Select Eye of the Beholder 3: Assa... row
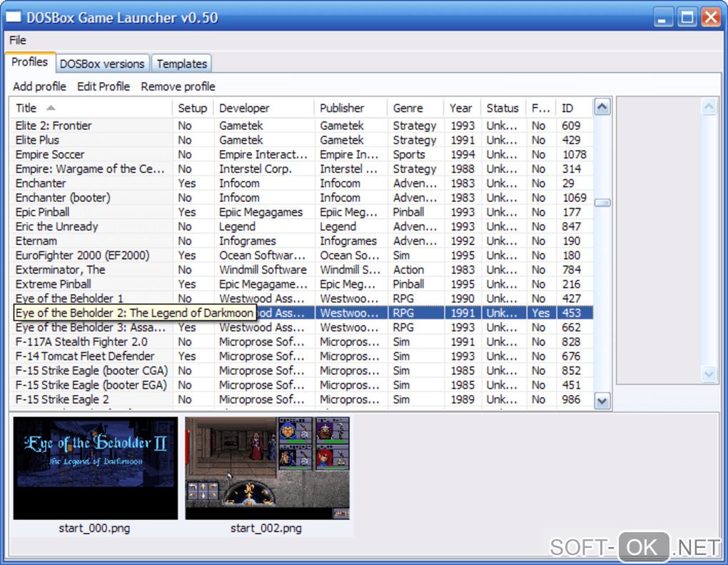 point(302,327)
